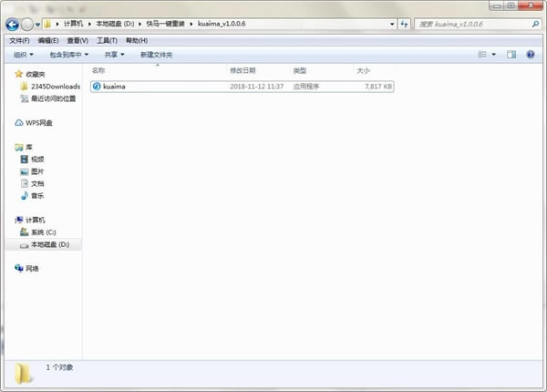Image resolution: width=547 pixels, height=392 pixels.
Task: Expand the arrow after 本地磁盘 (D:) breadcrumb
Action: [139, 24]
